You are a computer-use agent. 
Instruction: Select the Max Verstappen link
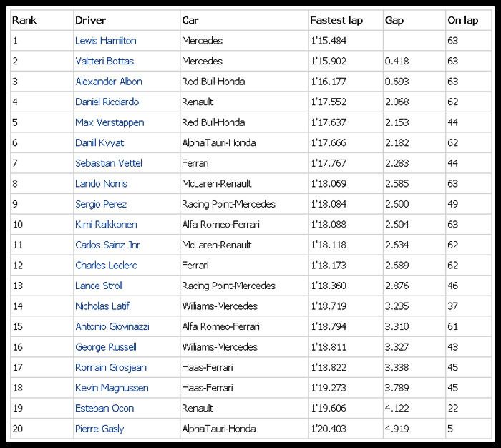coord(110,122)
